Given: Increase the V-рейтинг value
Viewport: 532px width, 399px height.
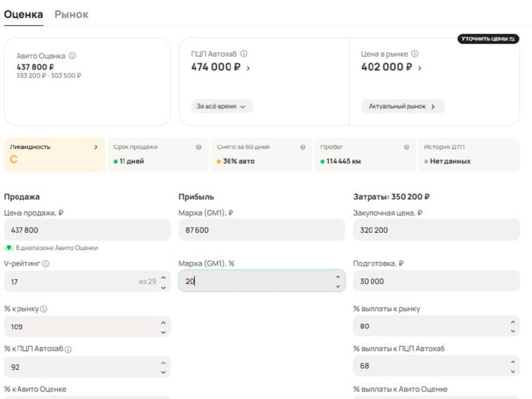Looking at the screenshot, I should pyautogui.click(x=164, y=278).
